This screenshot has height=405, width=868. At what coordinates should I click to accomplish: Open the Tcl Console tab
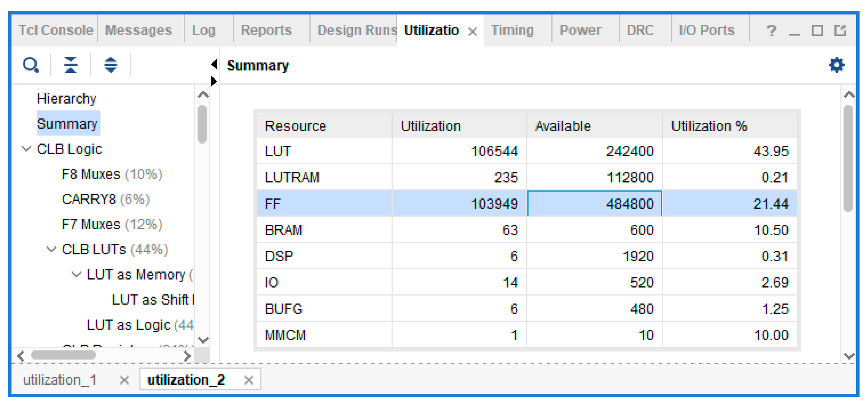point(55,30)
